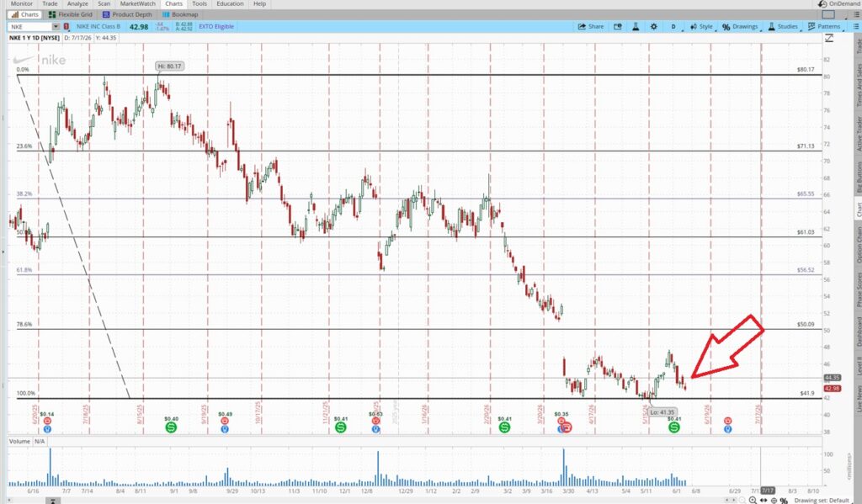Open the Dashboard side tab
The image size is (862, 504).
pos(858,332)
